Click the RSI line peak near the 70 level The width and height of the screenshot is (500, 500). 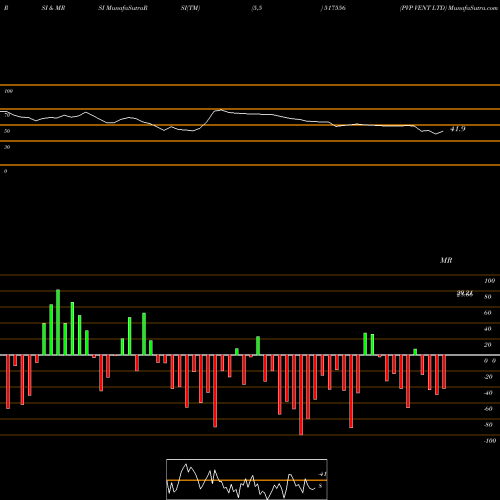click(x=220, y=110)
